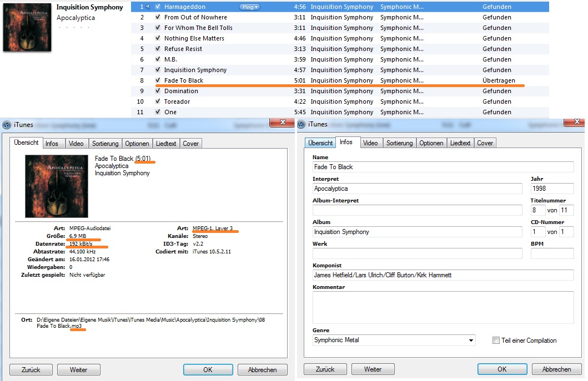Enable Teil einer Compilation checkbox
The width and height of the screenshot is (588, 381).
(x=496, y=340)
